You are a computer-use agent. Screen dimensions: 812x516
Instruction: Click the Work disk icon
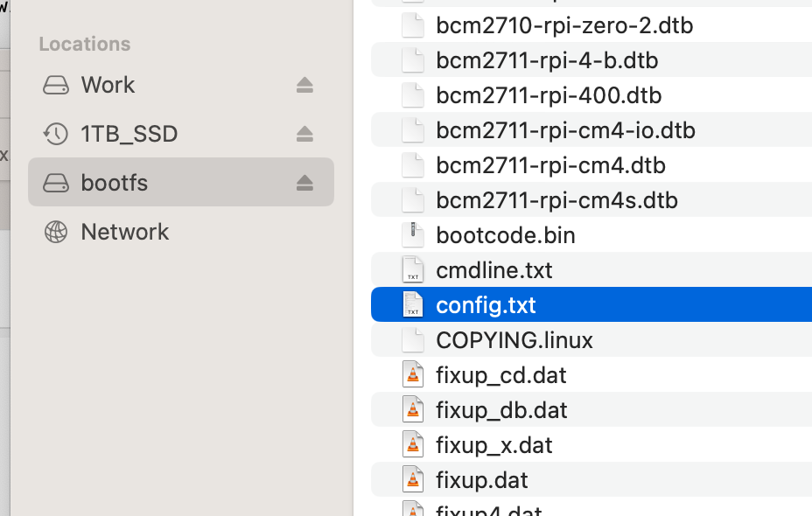point(55,85)
